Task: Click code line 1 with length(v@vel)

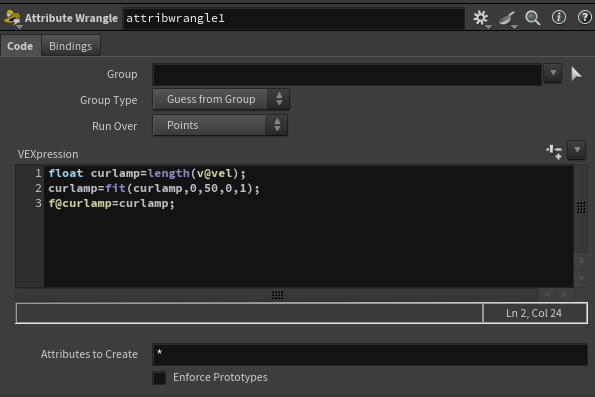Action: tap(147, 173)
